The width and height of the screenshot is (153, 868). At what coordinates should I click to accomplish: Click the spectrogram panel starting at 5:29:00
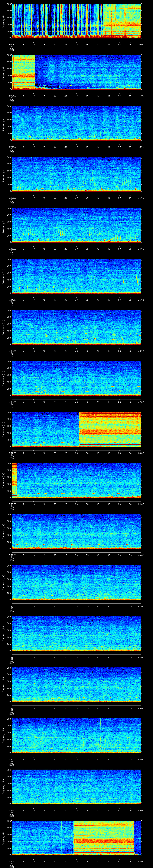pyautogui.click(x=77, y=21)
